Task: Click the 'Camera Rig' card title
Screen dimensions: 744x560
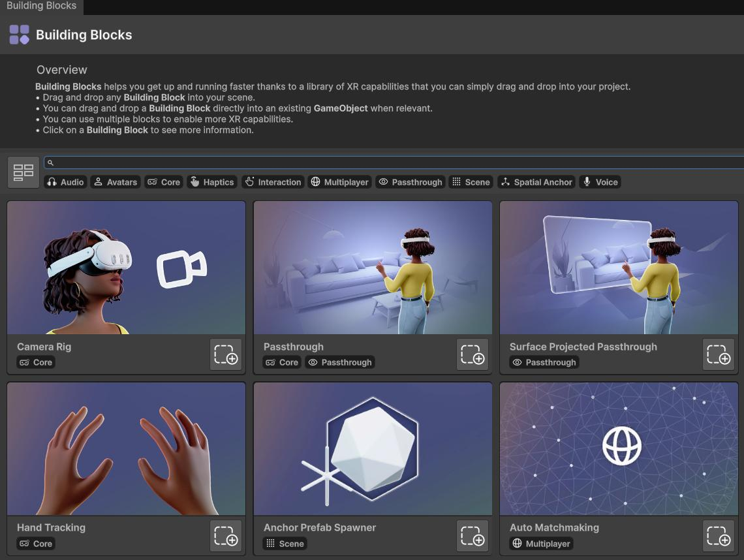Action: point(44,347)
